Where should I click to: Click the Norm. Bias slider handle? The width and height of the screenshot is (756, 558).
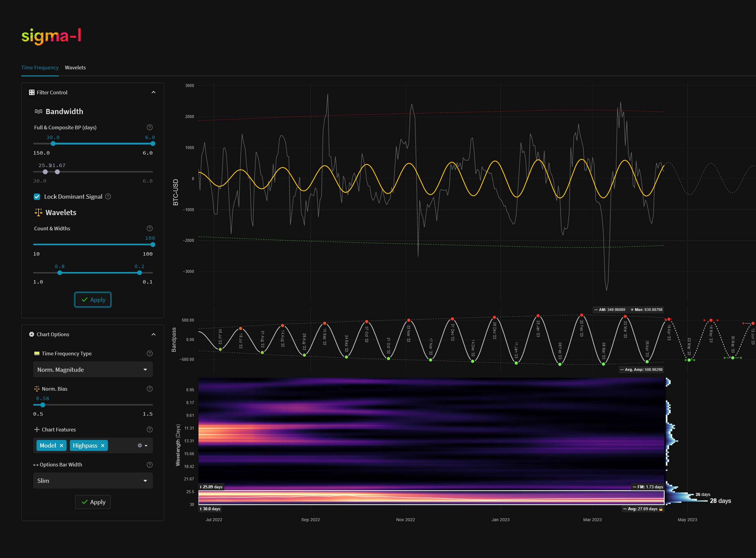43,405
